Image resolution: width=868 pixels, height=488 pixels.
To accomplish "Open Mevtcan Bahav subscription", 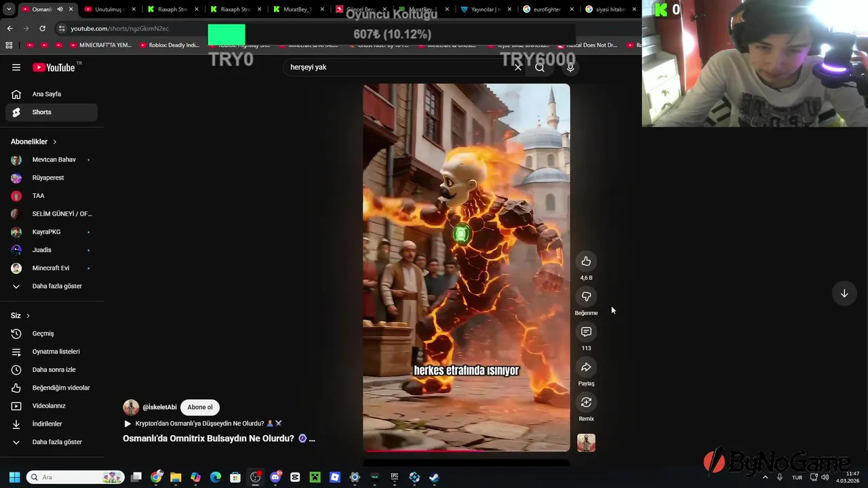I will pos(52,160).
